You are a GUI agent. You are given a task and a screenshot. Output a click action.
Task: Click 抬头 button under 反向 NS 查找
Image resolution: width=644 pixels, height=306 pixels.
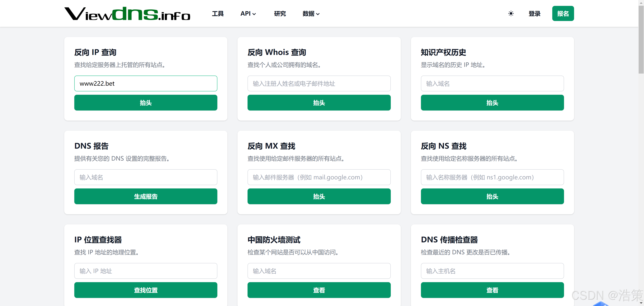click(492, 196)
